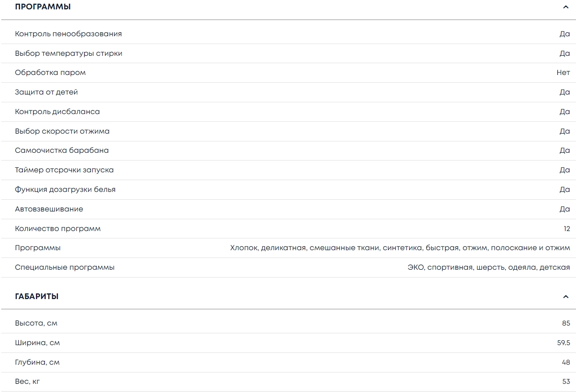Screen dimensions: 576x392
Task: Click the width value 59.5
Action: pyautogui.click(x=563, y=343)
